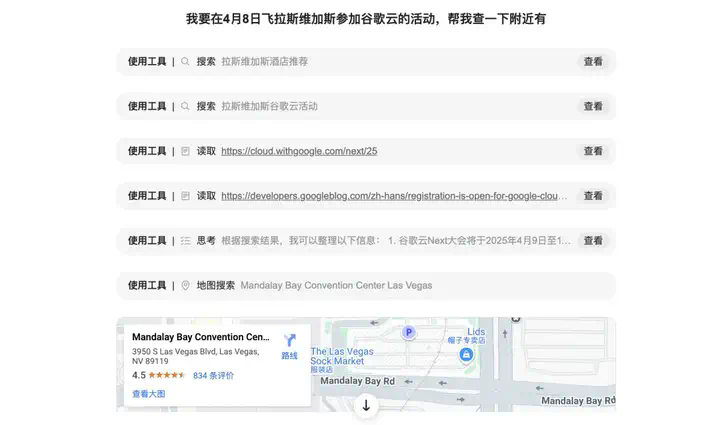Viewport: 720px width, 425px height.
Task: Click the Mandalay Bay Rd label near the map's center
Action: coord(357,381)
